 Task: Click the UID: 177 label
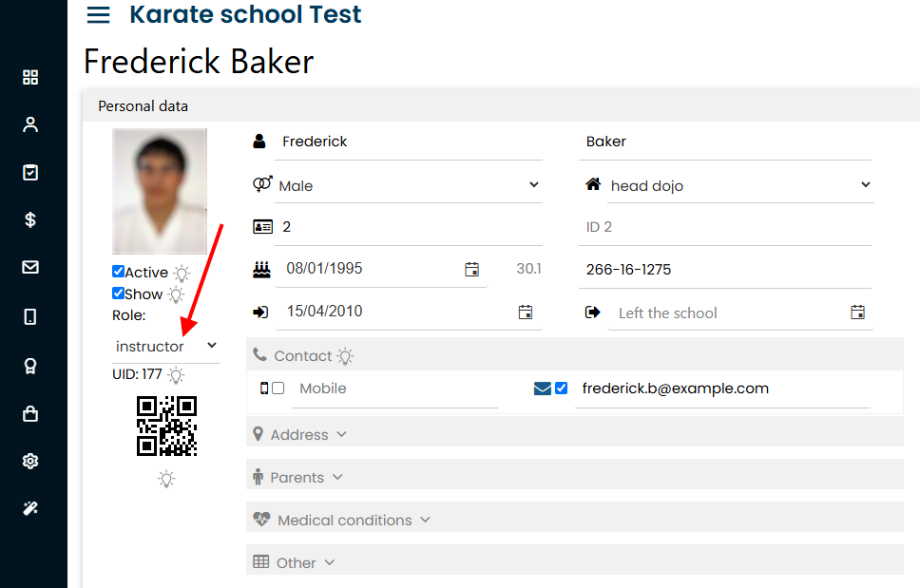[137, 374]
